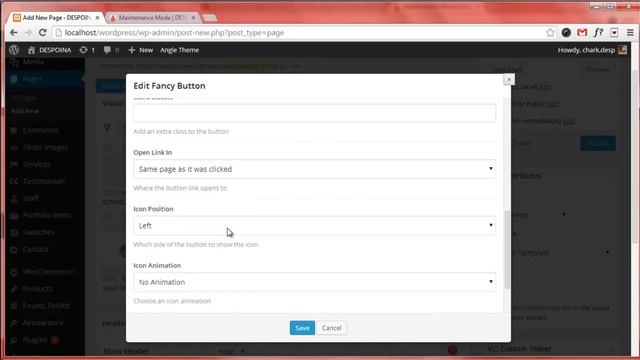Click the browser back arrow

click(x=13, y=33)
